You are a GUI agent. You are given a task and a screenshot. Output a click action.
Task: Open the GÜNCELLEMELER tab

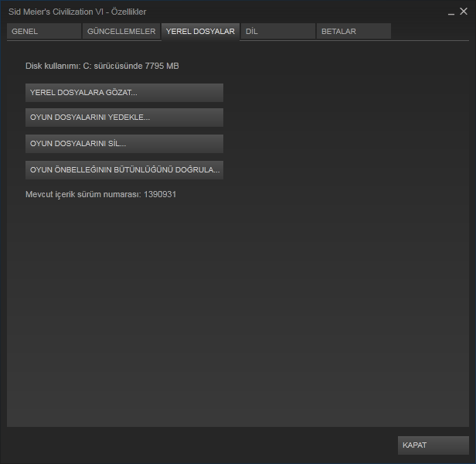pyautogui.click(x=121, y=31)
